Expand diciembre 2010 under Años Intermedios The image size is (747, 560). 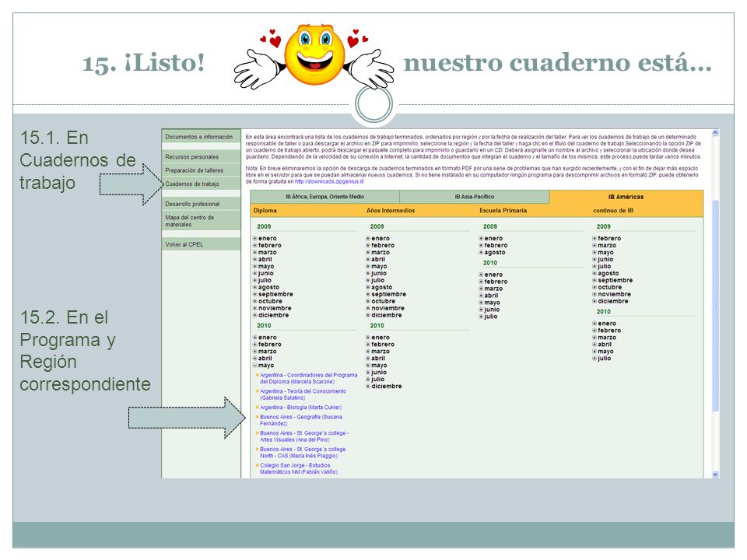pyautogui.click(x=368, y=387)
